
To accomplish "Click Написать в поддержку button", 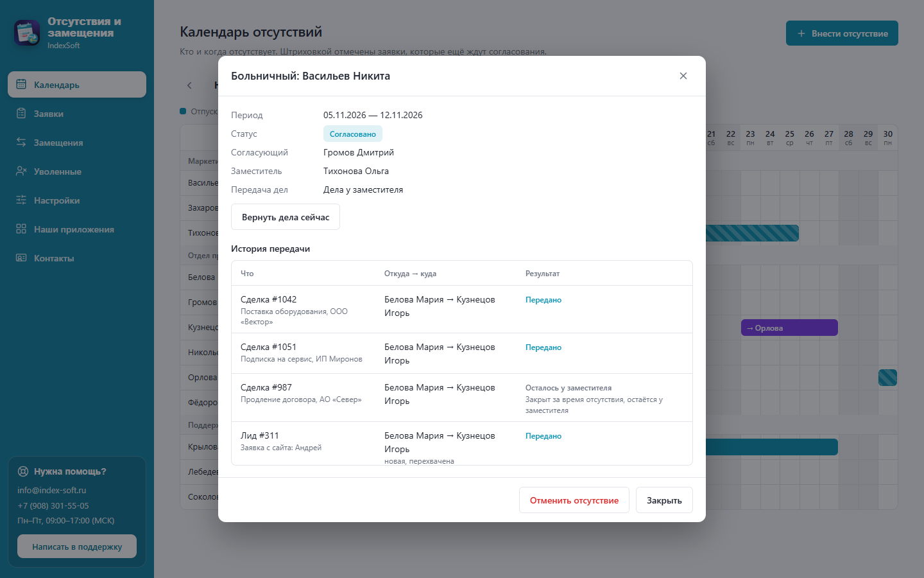I will tap(77, 547).
